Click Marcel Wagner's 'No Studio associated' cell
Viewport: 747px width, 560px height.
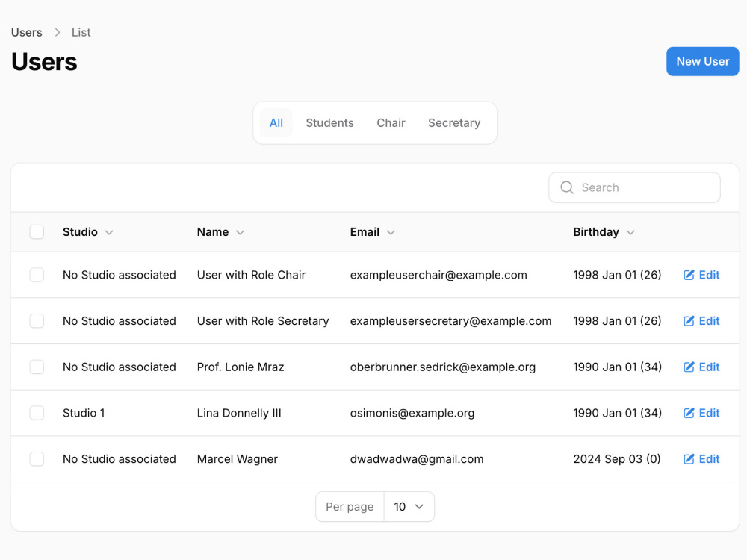click(x=119, y=459)
